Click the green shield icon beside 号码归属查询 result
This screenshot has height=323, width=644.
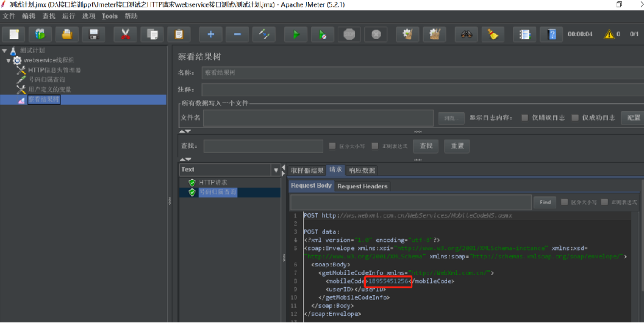pos(192,192)
